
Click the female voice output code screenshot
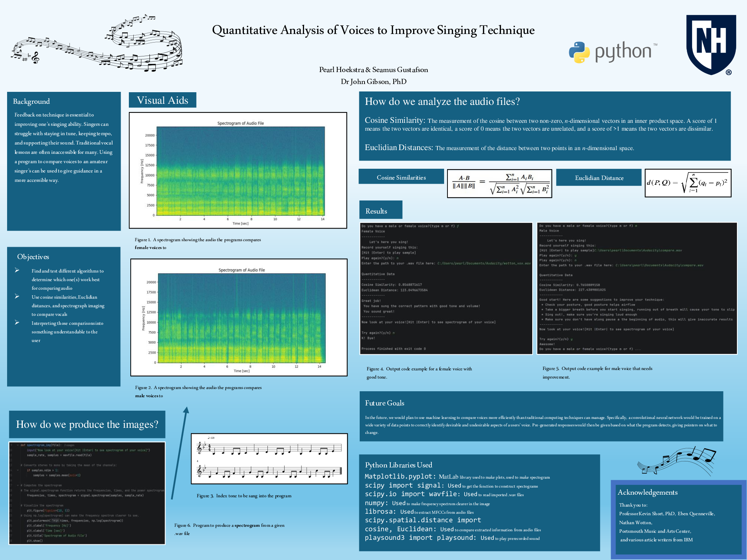(x=446, y=288)
